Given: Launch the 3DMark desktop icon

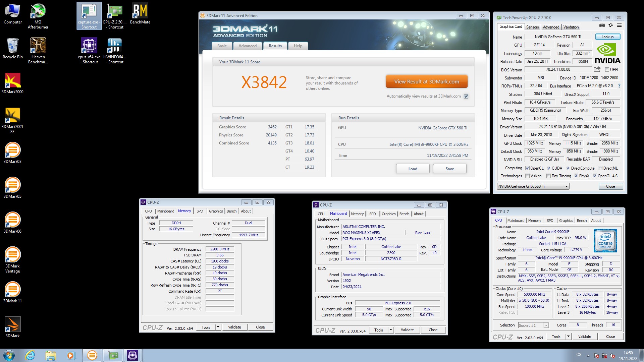Looking at the screenshot, I should (x=12, y=327).
